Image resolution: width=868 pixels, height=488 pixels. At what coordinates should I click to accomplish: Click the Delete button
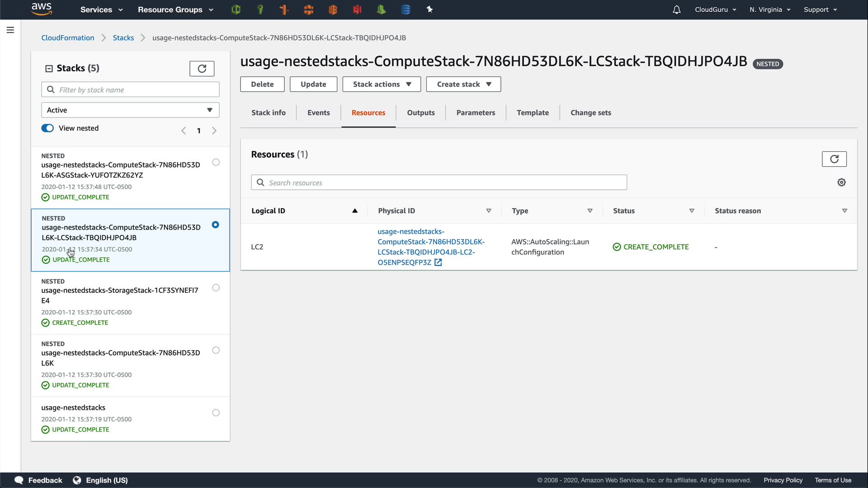pyautogui.click(x=262, y=84)
